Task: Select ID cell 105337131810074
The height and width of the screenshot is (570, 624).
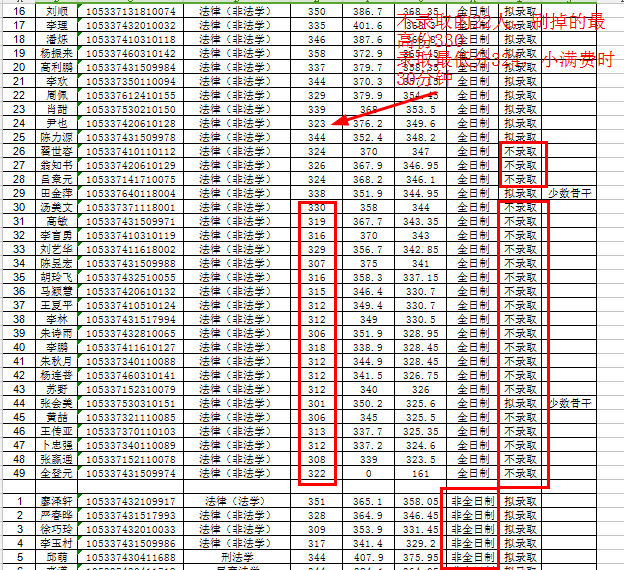Action: [x=131, y=11]
